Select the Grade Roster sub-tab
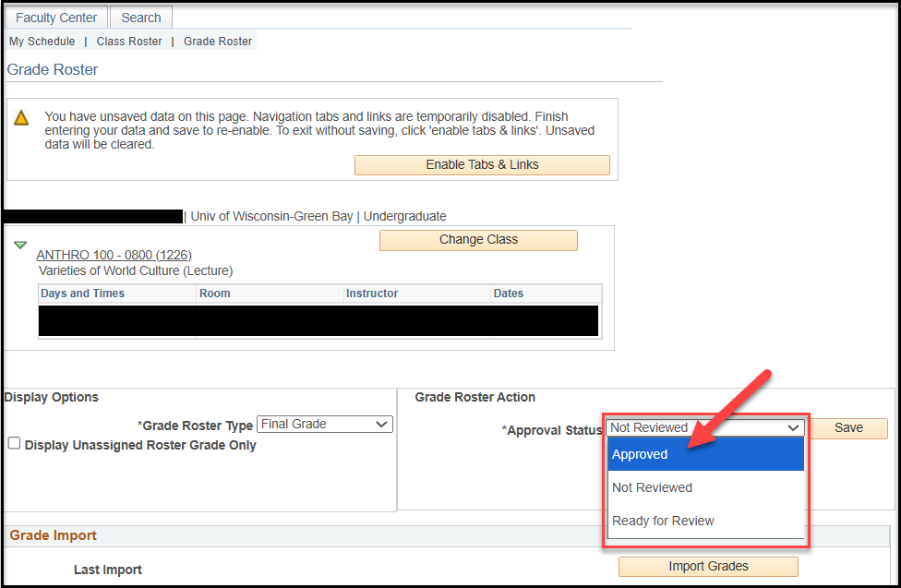 tap(218, 42)
